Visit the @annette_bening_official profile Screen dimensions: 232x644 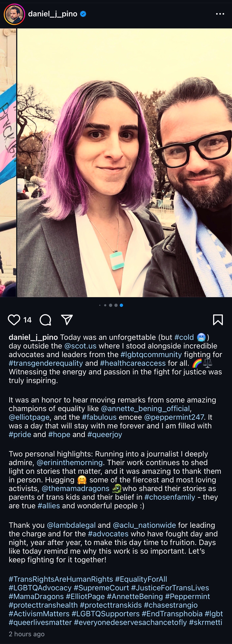click(145, 409)
